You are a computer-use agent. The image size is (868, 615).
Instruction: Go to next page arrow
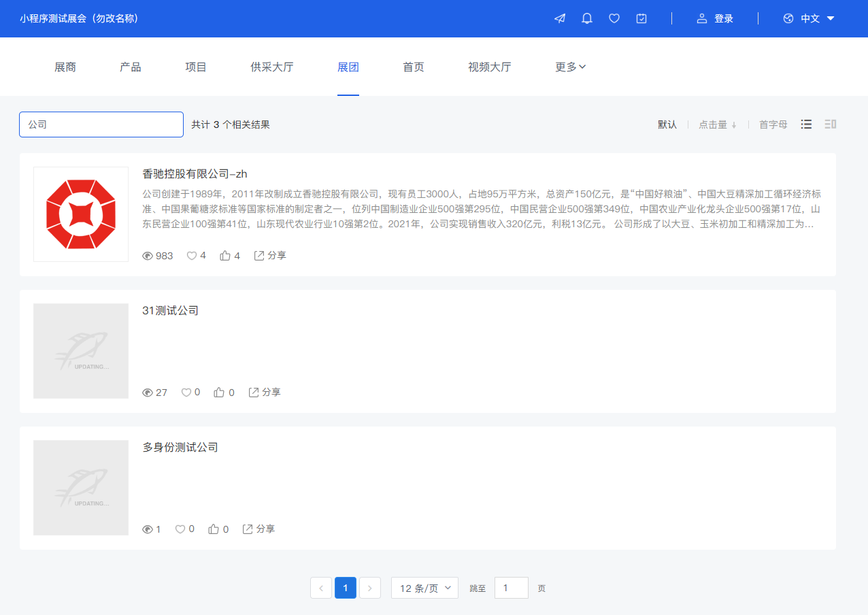[x=370, y=588]
